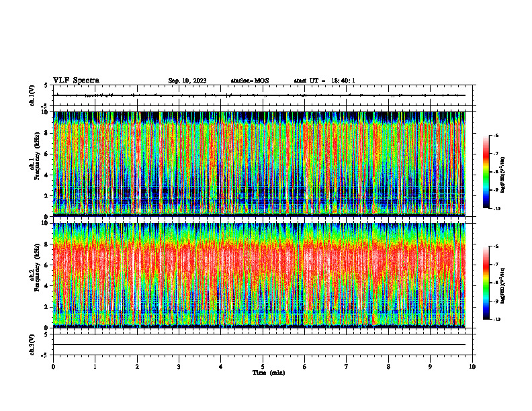Click the time axis tick label "10"
532x411 pixels.
[x=472, y=367]
